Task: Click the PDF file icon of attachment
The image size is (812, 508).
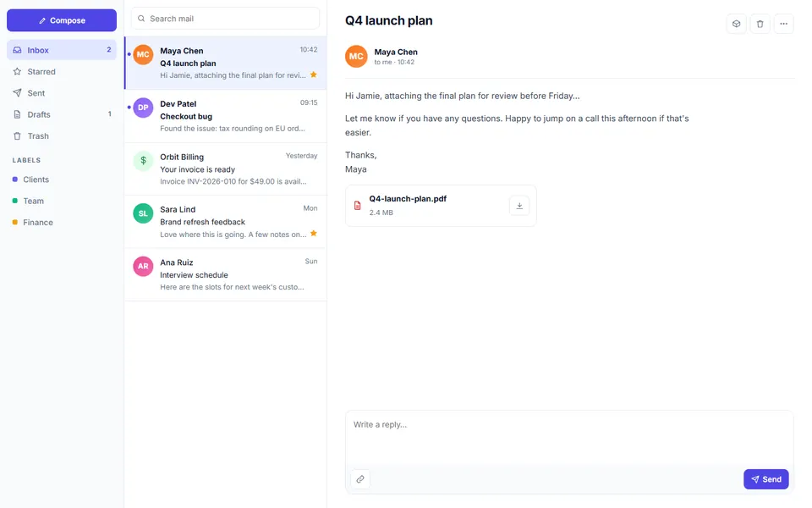Action: tap(357, 206)
